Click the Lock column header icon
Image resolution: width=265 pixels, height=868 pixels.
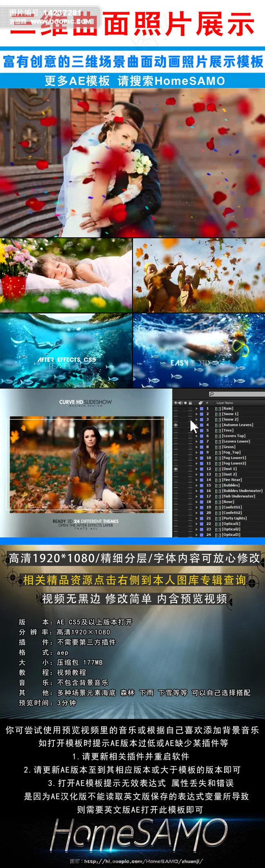coord(190,403)
